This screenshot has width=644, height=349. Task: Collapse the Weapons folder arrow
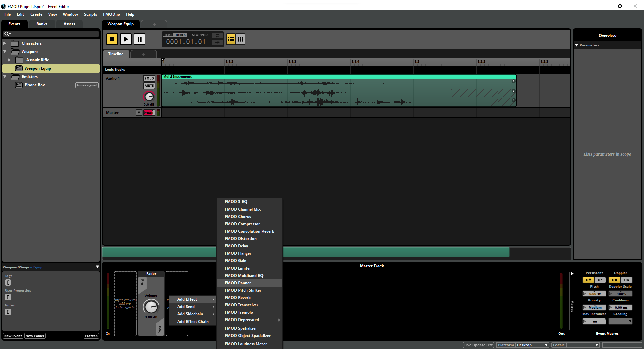point(5,52)
